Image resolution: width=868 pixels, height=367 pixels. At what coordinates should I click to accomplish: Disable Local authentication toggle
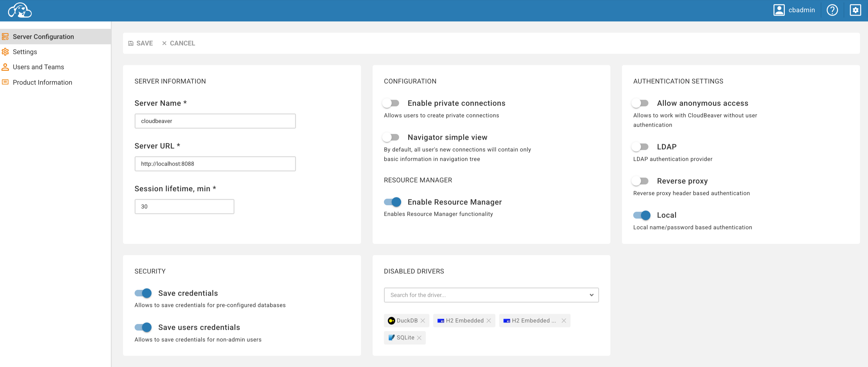642,215
